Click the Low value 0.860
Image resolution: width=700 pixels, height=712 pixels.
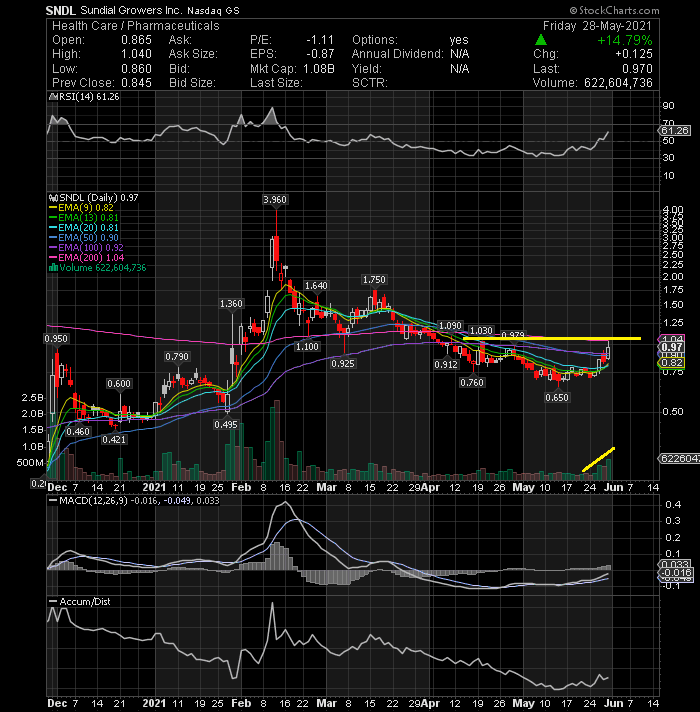point(136,69)
